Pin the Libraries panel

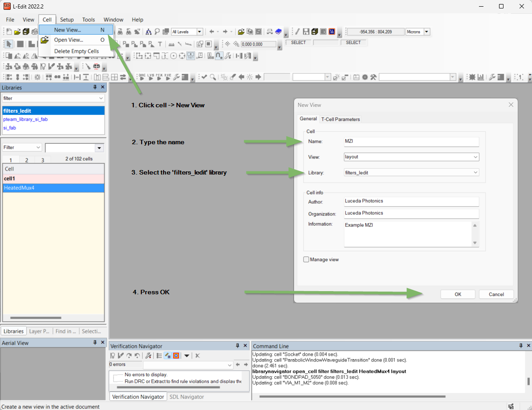tap(95, 87)
